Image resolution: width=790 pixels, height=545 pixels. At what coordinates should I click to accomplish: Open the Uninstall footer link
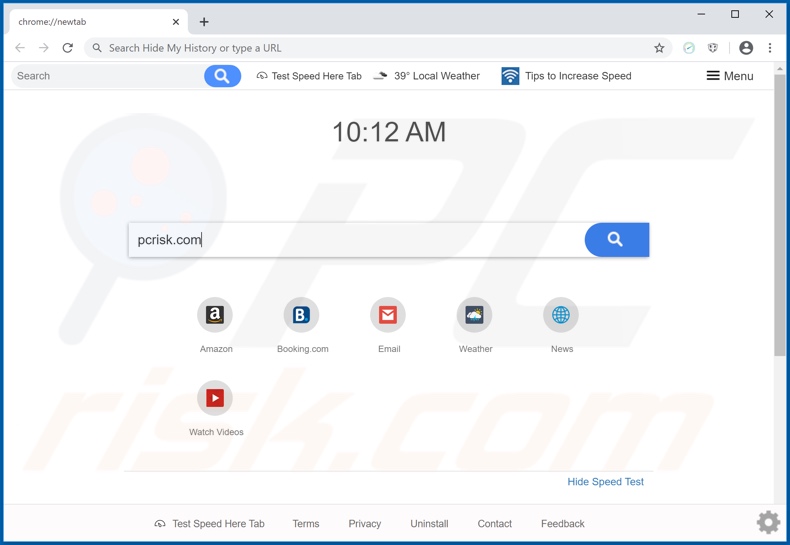429,524
